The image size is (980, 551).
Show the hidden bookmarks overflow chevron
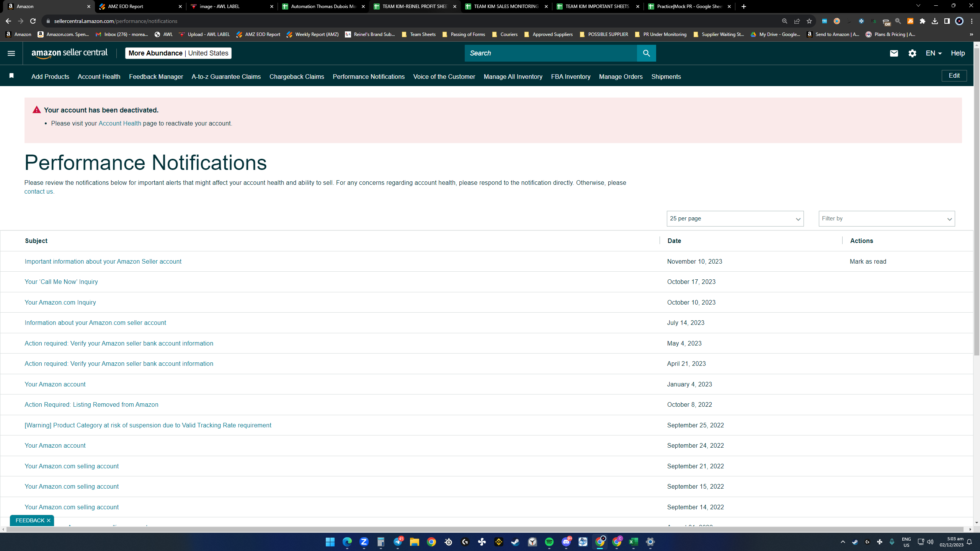[x=971, y=34]
